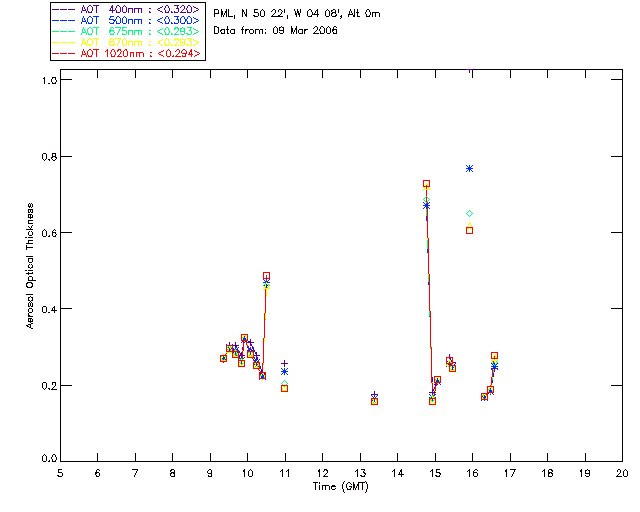Click the AOT 675nm legend entry
This screenshot has height=512, width=640.
126,31
